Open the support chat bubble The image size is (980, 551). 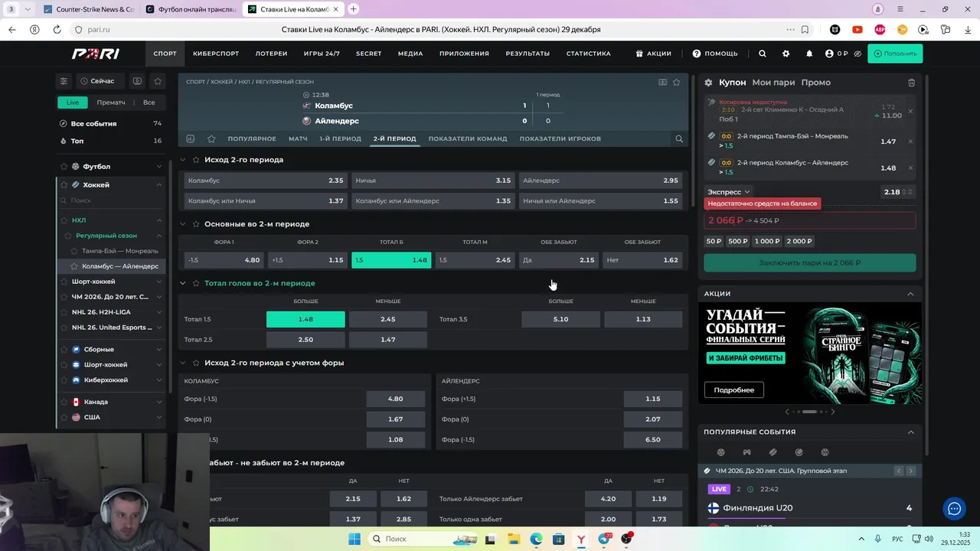point(954,508)
